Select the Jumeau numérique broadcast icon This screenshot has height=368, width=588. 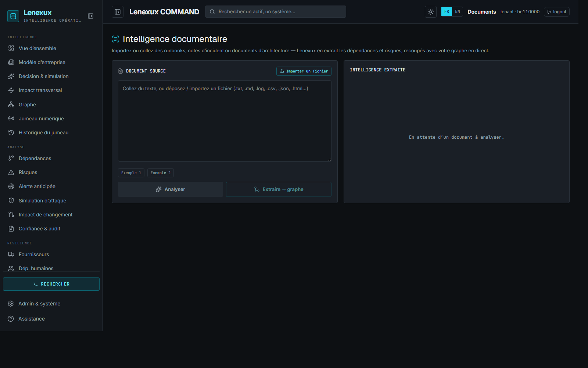tap(11, 118)
